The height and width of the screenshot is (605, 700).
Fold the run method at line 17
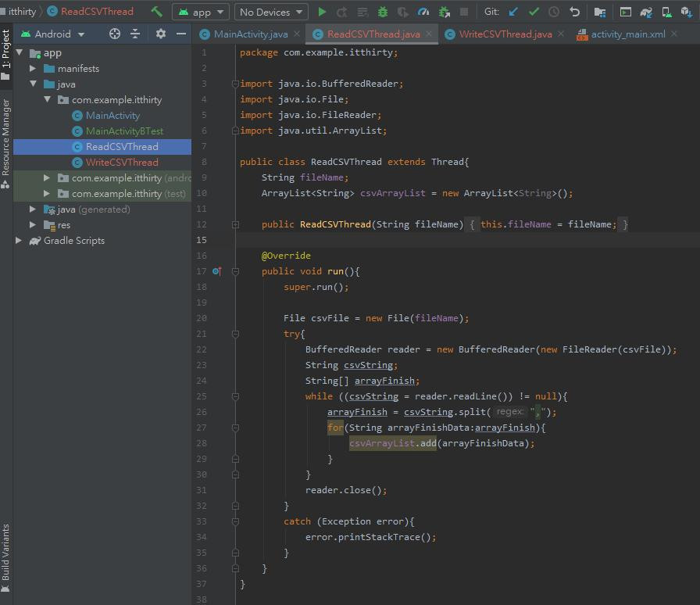pos(235,271)
